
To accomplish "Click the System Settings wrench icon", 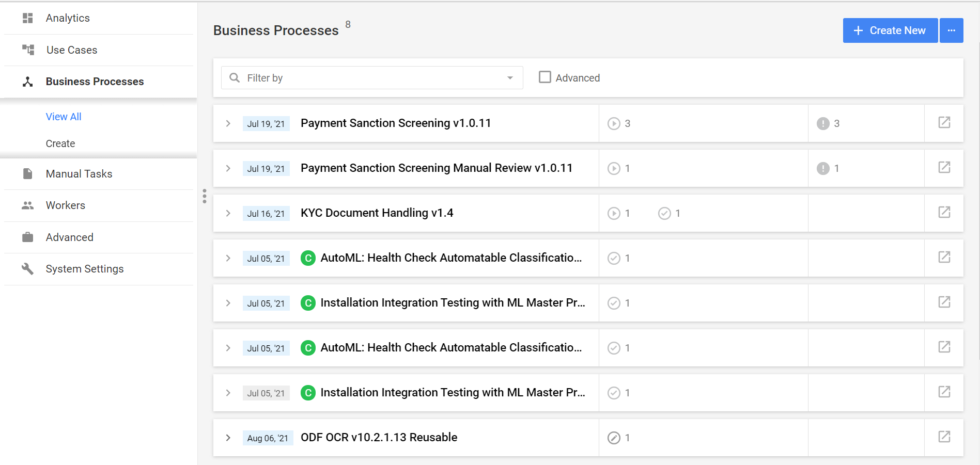I will click(28, 269).
